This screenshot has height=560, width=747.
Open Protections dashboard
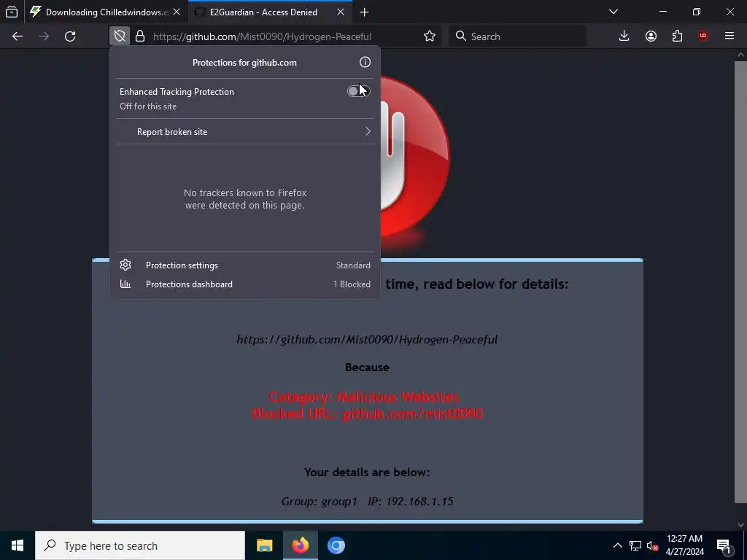pos(245,284)
